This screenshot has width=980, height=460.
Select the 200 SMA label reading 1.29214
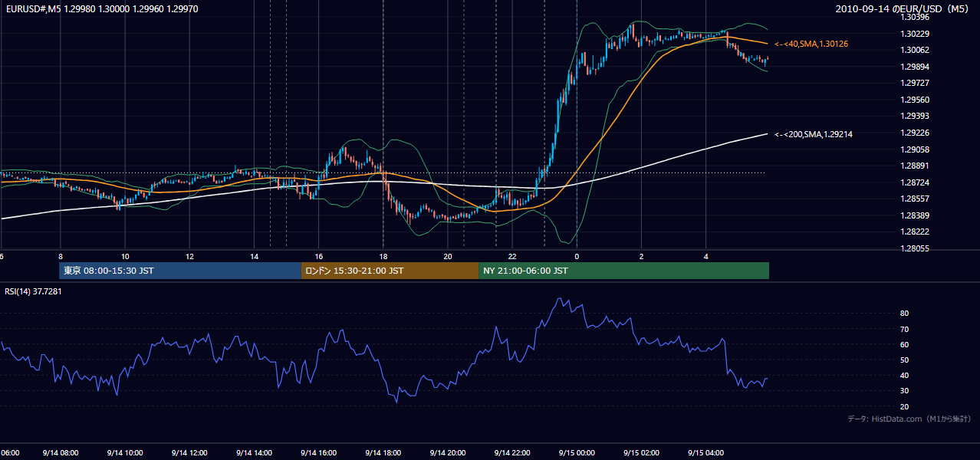(814, 134)
